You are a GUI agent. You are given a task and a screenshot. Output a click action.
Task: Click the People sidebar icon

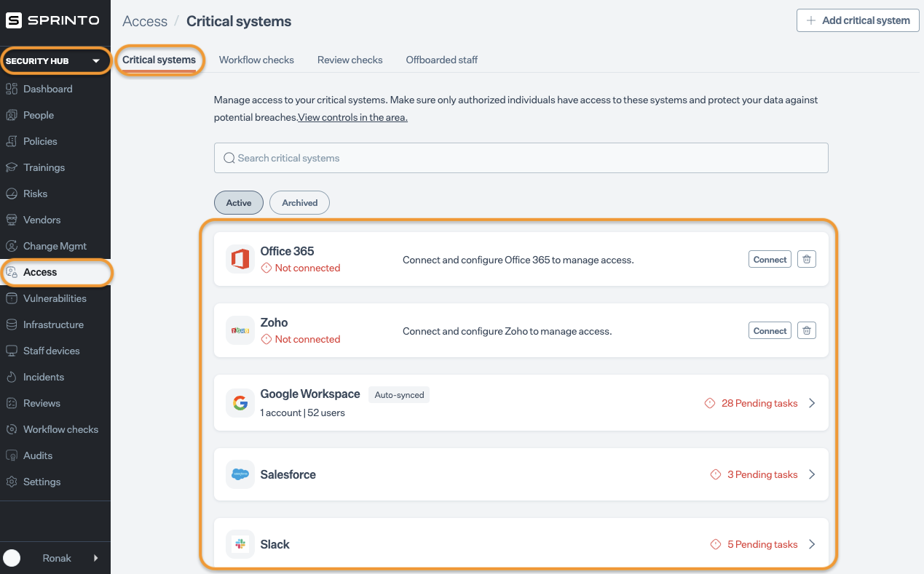click(x=11, y=115)
